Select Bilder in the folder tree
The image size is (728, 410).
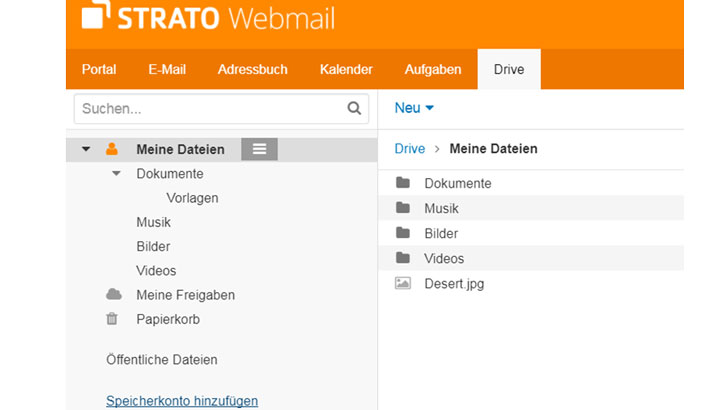[x=153, y=246]
